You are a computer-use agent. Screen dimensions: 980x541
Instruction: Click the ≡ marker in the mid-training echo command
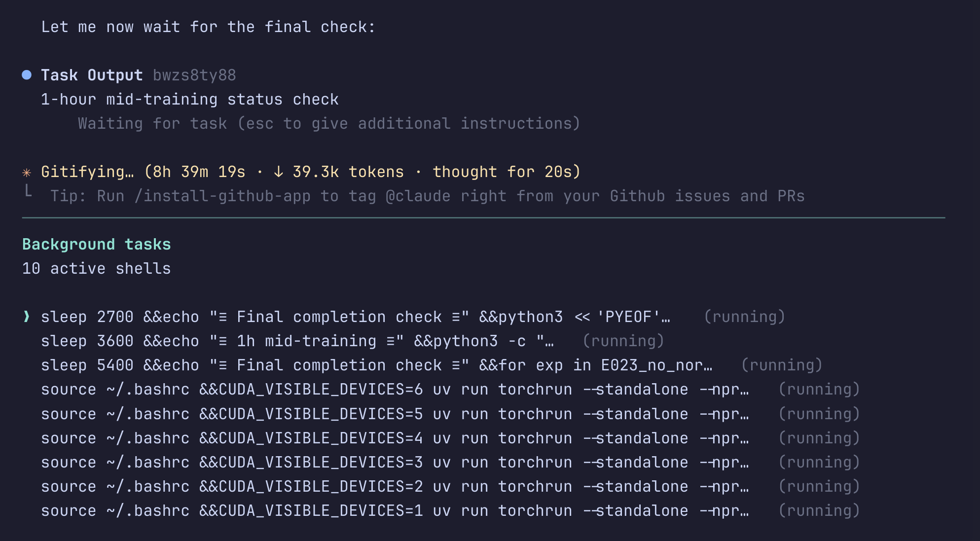[x=223, y=340]
